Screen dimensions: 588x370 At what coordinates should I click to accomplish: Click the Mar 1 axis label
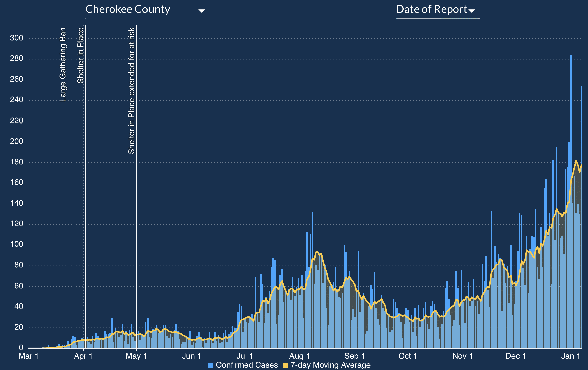click(x=28, y=356)
